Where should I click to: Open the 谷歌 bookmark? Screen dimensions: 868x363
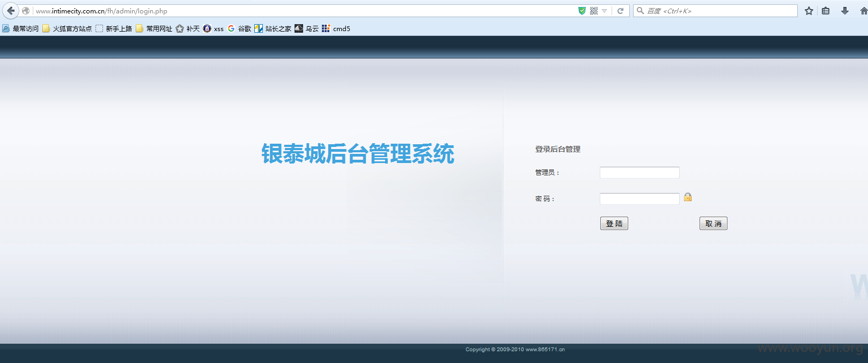tap(239, 28)
